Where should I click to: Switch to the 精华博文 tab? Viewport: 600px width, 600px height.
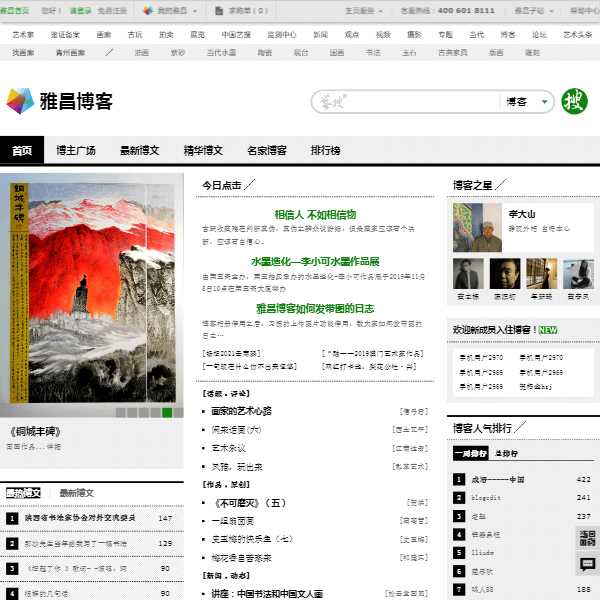coord(203,150)
